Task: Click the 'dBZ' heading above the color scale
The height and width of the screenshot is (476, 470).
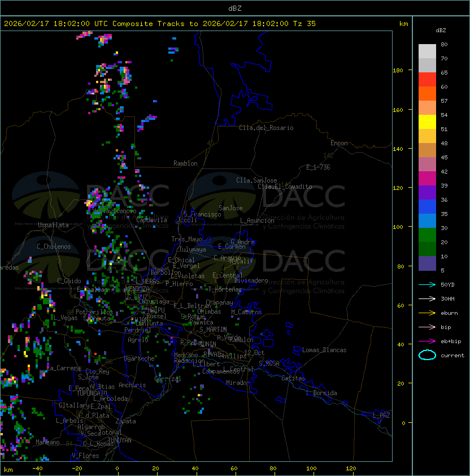Action: [x=441, y=31]
